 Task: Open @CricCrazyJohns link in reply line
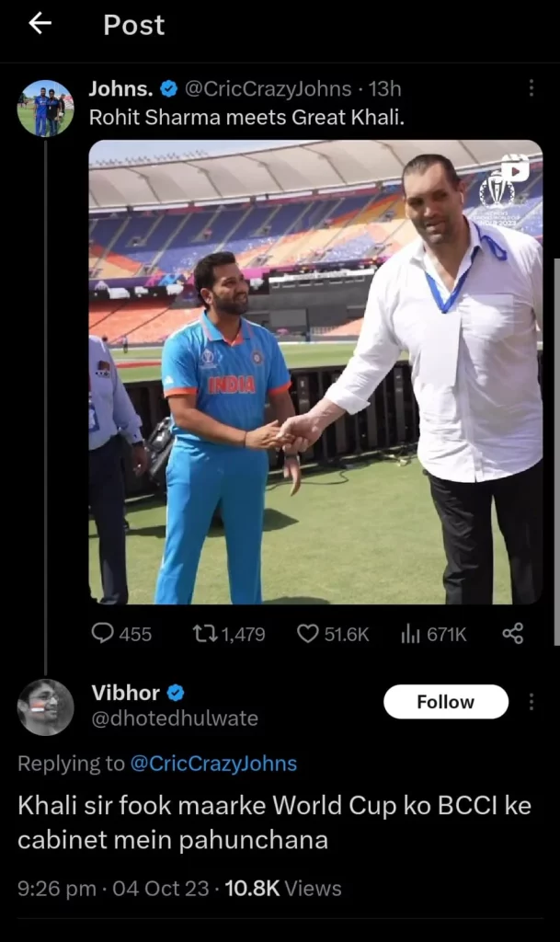click(x=213, y=764)
